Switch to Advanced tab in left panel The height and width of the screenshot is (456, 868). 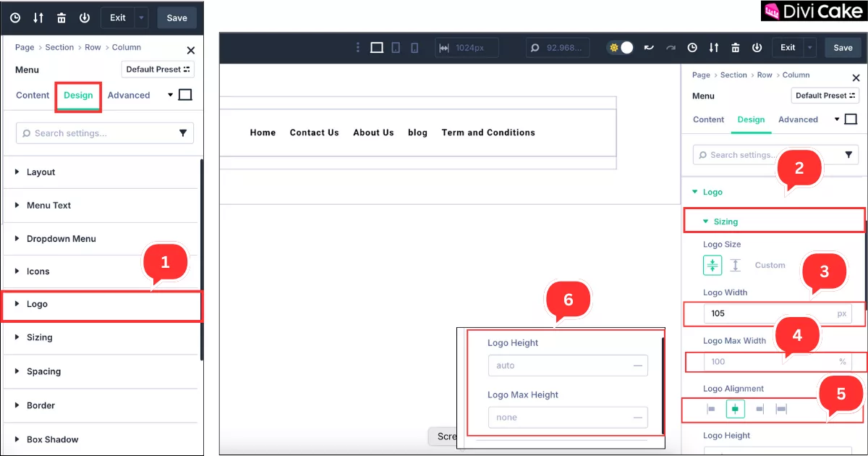tap(129, 95)
